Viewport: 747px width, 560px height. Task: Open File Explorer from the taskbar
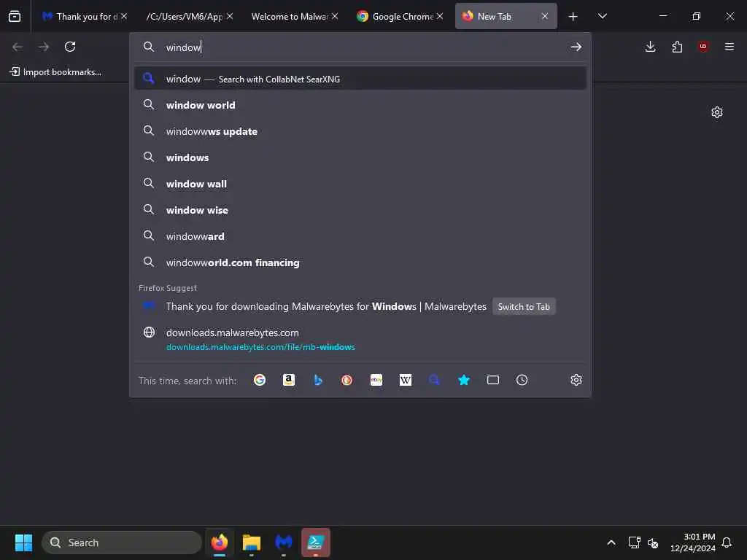[252, 542]
